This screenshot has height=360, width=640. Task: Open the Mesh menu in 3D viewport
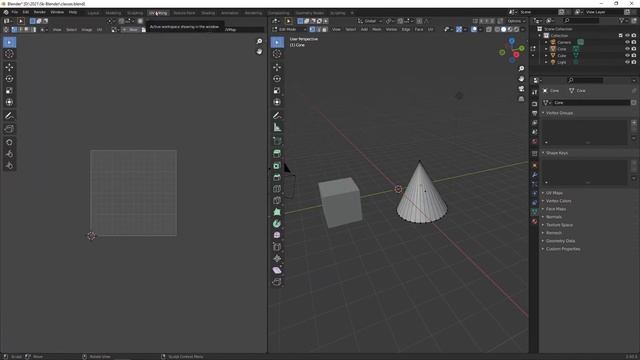point(377,29)
